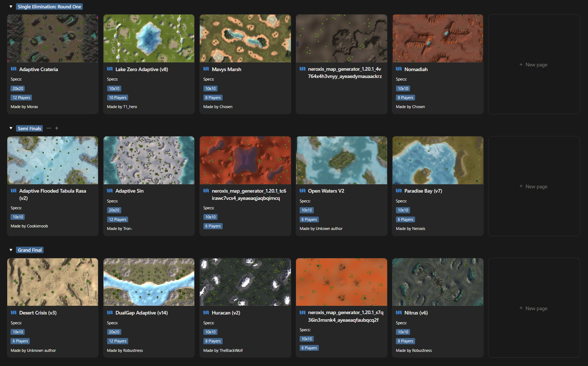Click the Grand Final heading label
The image size is (588, 366).
30,250
